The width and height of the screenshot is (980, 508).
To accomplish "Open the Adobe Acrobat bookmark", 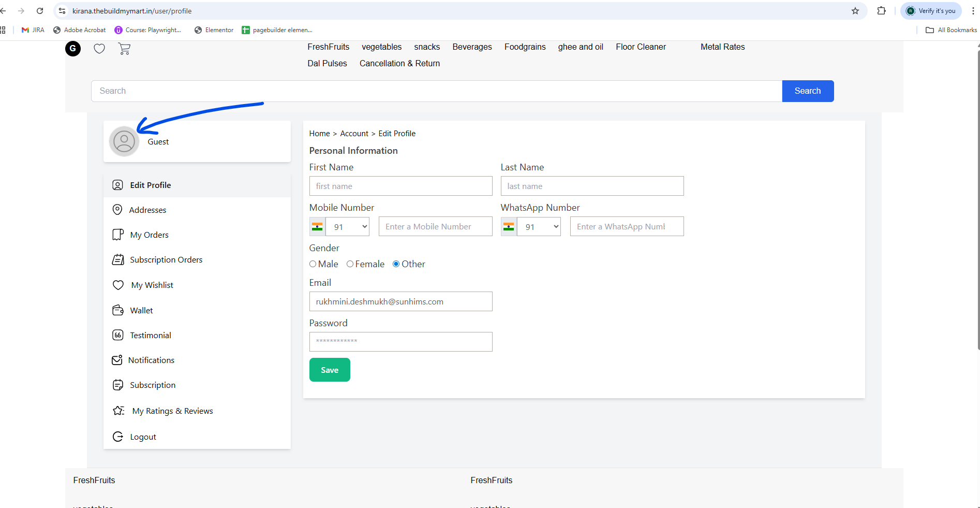I will [x=80, y=30].
